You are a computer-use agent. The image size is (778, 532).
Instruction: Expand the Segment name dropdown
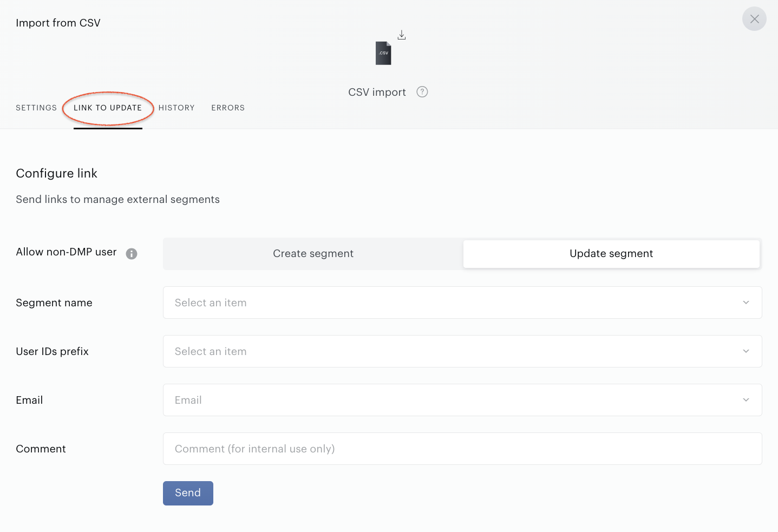[x=746, y=303]
